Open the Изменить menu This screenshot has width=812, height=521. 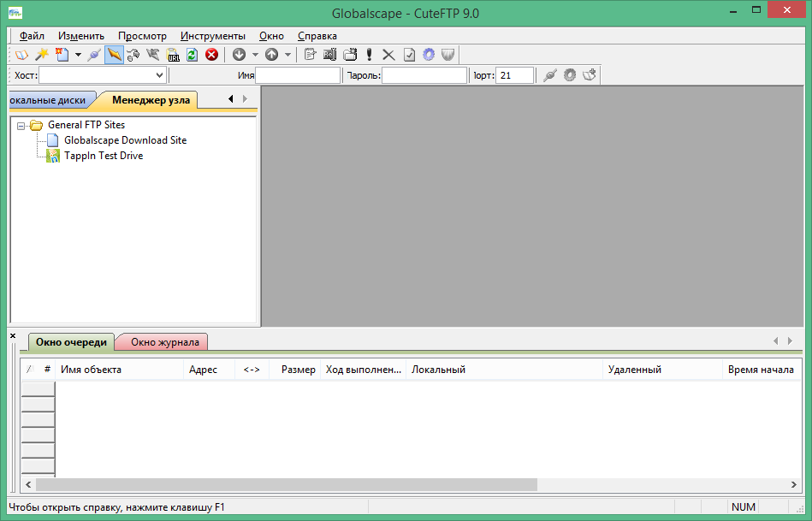(80, 36)
